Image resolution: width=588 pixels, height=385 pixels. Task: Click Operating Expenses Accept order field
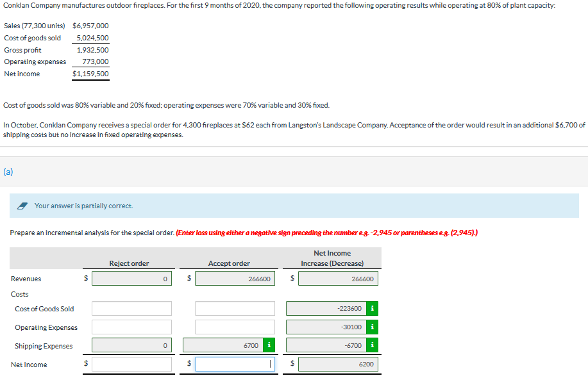(x=235, y=327)
